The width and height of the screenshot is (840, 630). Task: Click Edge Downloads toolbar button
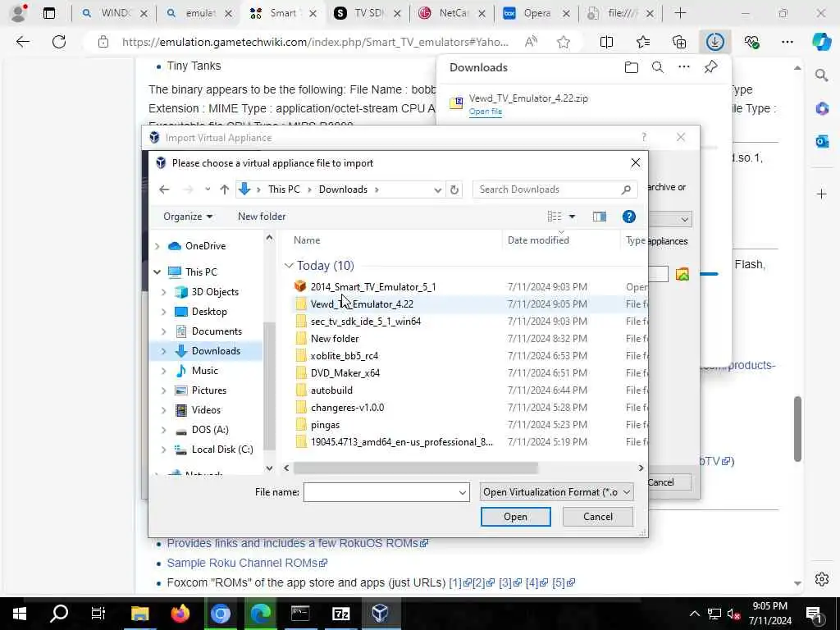[x=715, y=42]
